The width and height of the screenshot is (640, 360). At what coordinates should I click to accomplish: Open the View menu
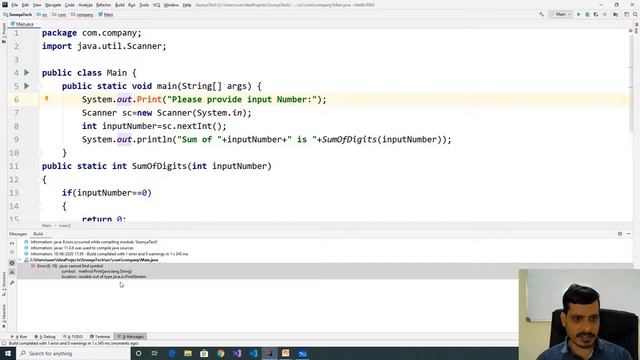[37, 5]
